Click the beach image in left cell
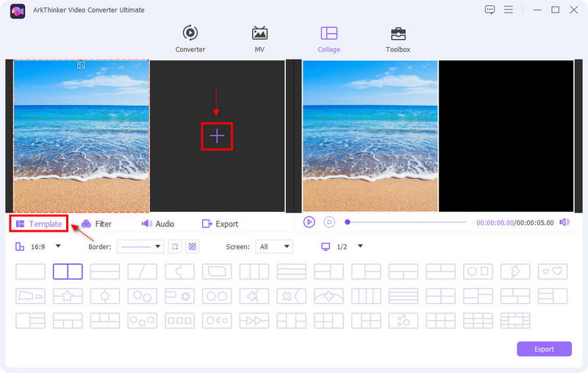588x373 pixels. pos(82,136)
